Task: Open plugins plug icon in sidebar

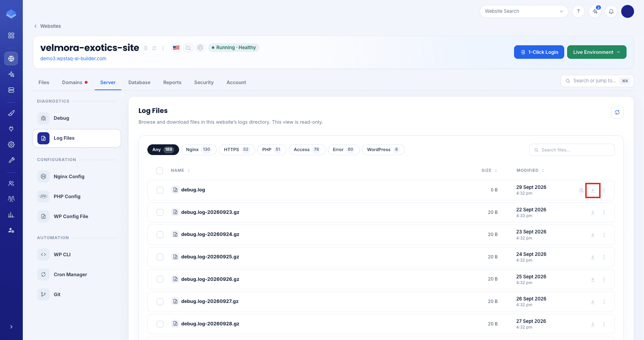Action: [11, 129]
